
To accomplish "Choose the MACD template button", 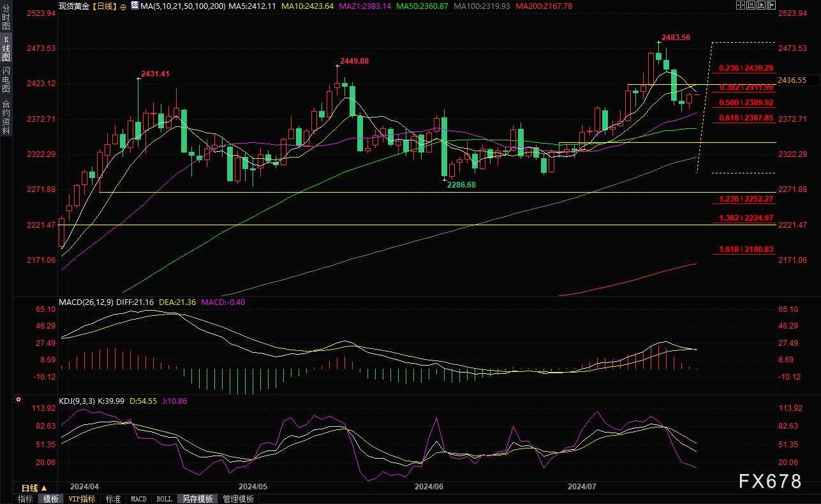I will pyautogui.click(x=138, y=499).
